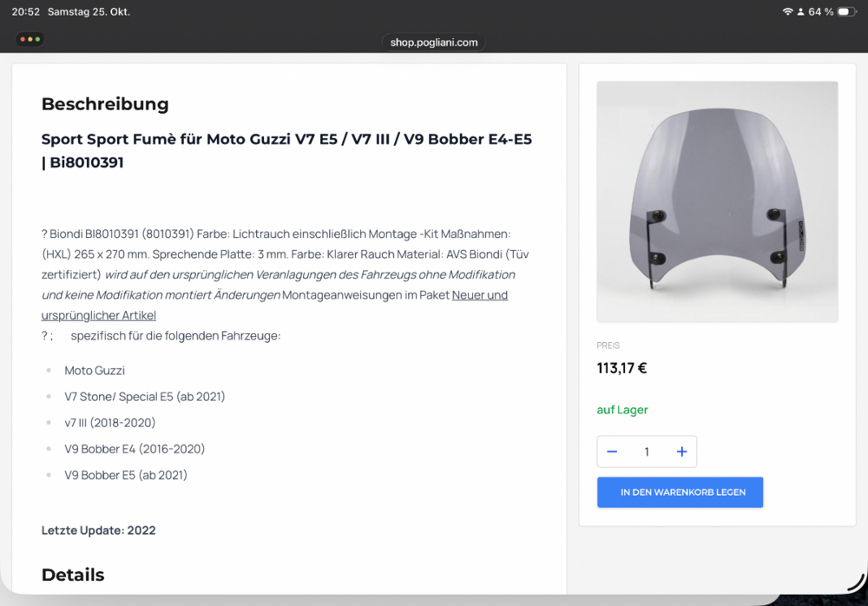Select the quantity input field
The height and width of the screenshot is (606, 868).
(x=647, y=451)
